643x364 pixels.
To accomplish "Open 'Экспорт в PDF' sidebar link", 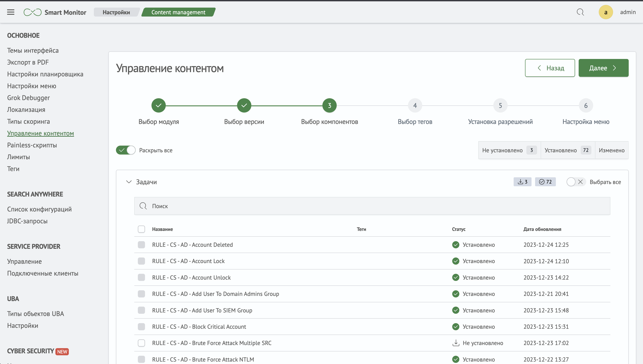I will 28,62.
